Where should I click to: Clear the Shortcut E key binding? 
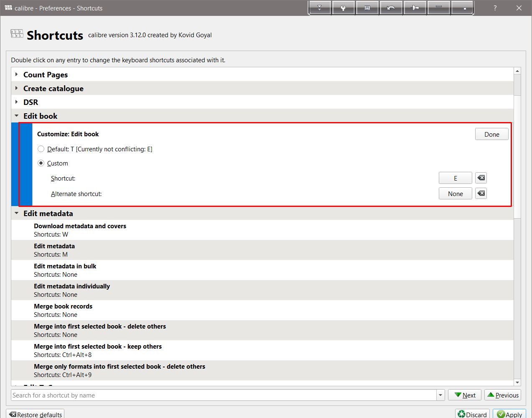[481, 178]
